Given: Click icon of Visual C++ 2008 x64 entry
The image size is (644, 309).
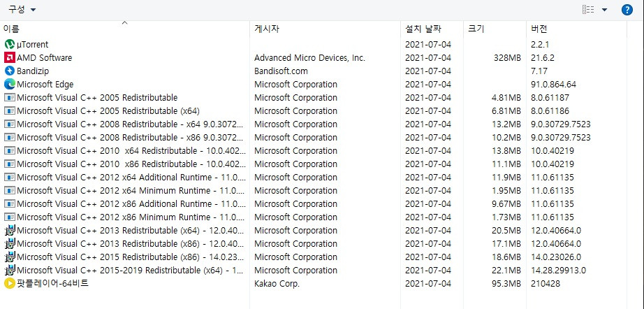Looking at the screenshot, I should (10, 124).
